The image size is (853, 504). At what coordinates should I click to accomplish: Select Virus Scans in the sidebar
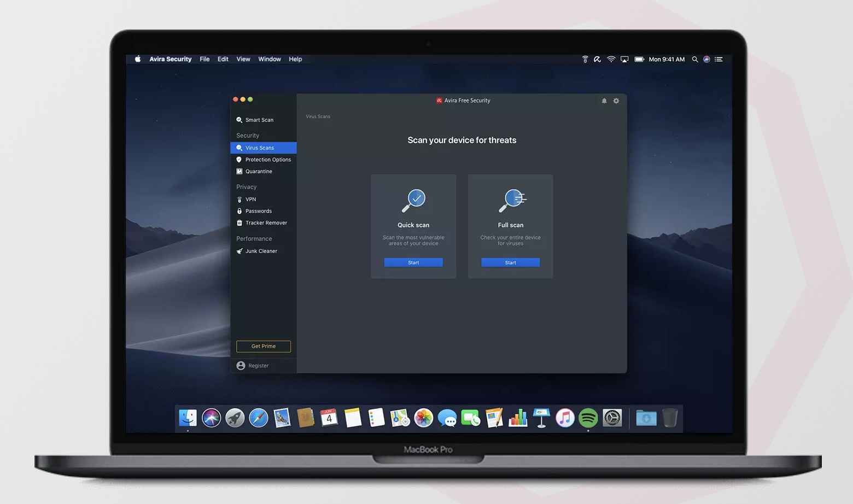tap(264, 148)
